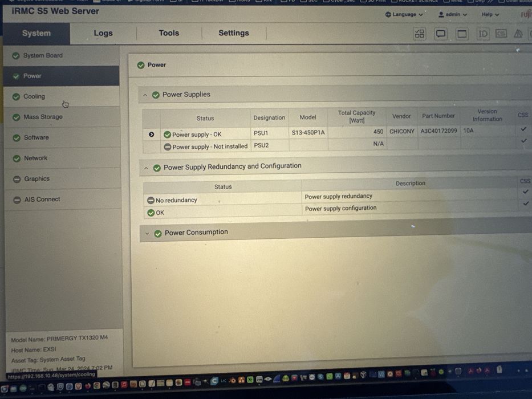532x399 pixels.
Task: Open the Tools tab
Action: pos(169,33)
